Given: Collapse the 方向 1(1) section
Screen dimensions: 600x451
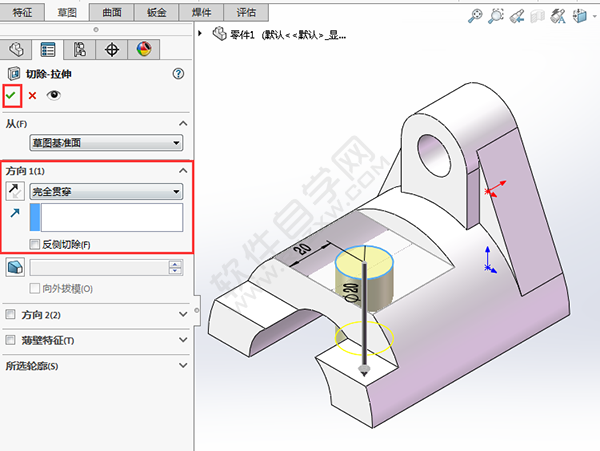Looking at the screenshot, I should [183, 171].
